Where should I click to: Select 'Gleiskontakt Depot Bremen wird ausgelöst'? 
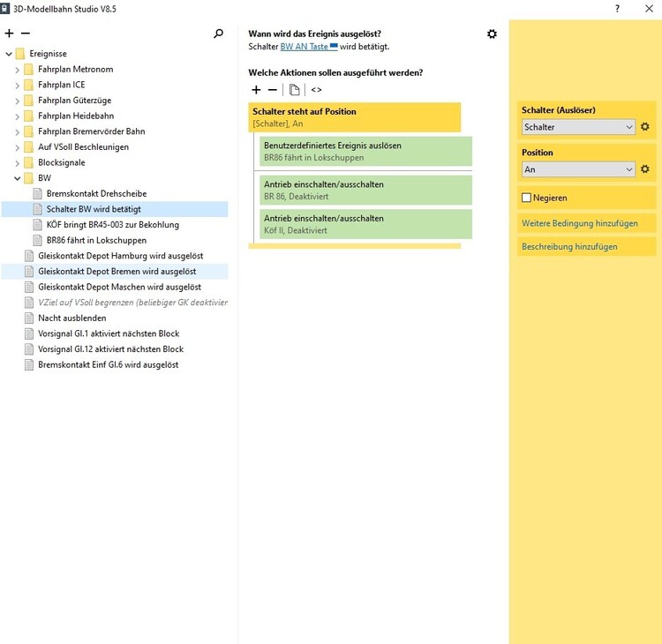point(117,272)
